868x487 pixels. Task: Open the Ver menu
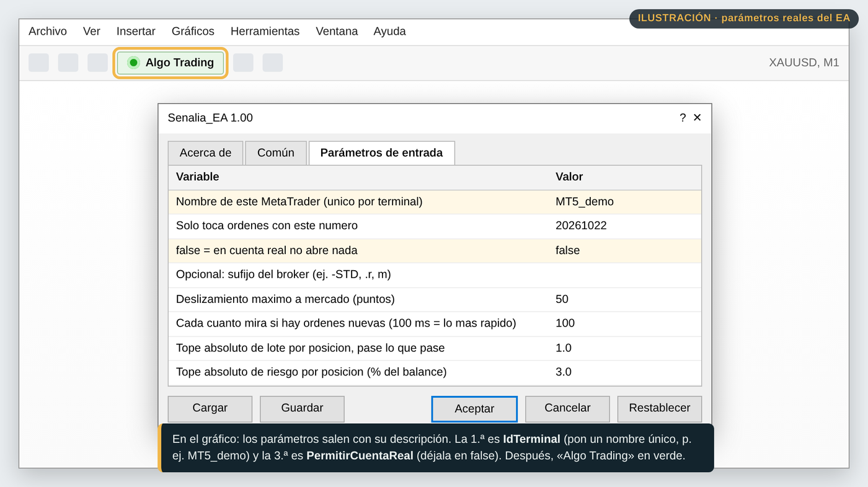[x=92, y=31]
